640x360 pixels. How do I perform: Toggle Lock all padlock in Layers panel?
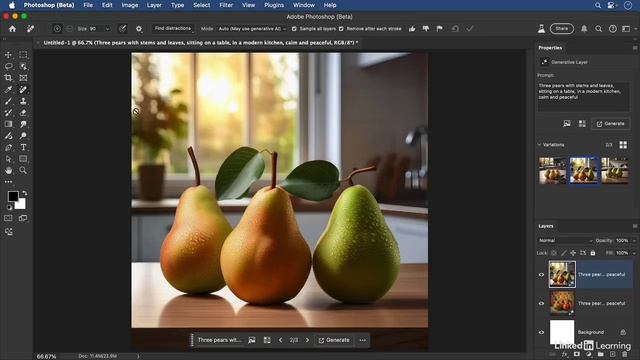[593, 253]
